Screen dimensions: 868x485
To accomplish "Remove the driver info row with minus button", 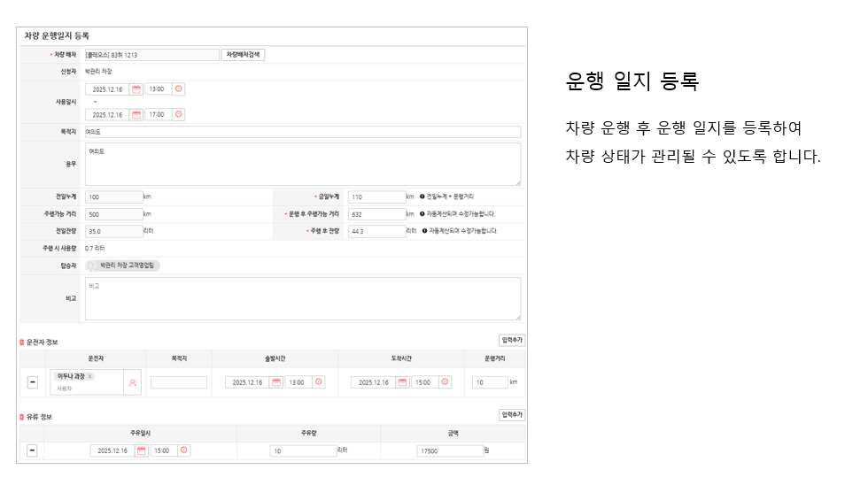I will pyautogui.click(x=32, y=382).
